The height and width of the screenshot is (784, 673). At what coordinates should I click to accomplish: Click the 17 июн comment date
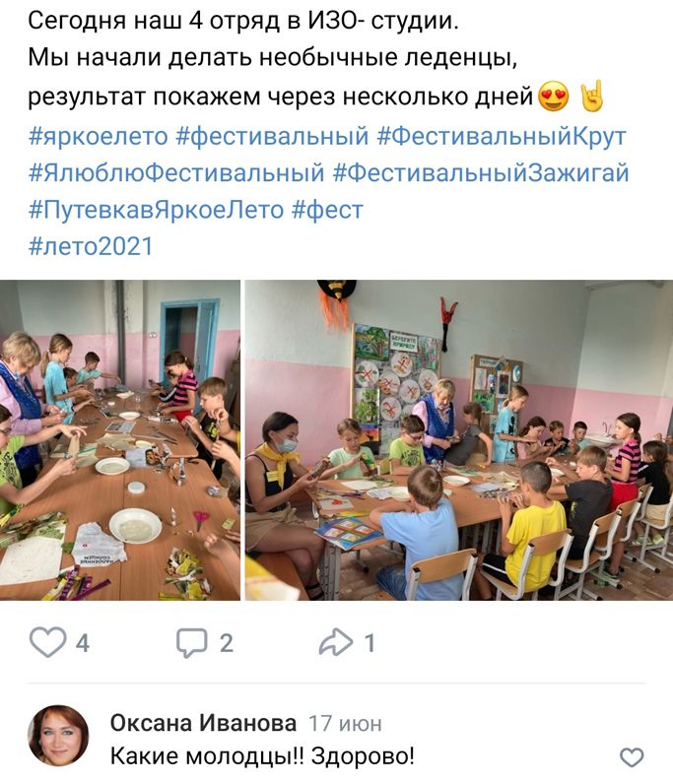pyautogui.click(x=345, y=724)
